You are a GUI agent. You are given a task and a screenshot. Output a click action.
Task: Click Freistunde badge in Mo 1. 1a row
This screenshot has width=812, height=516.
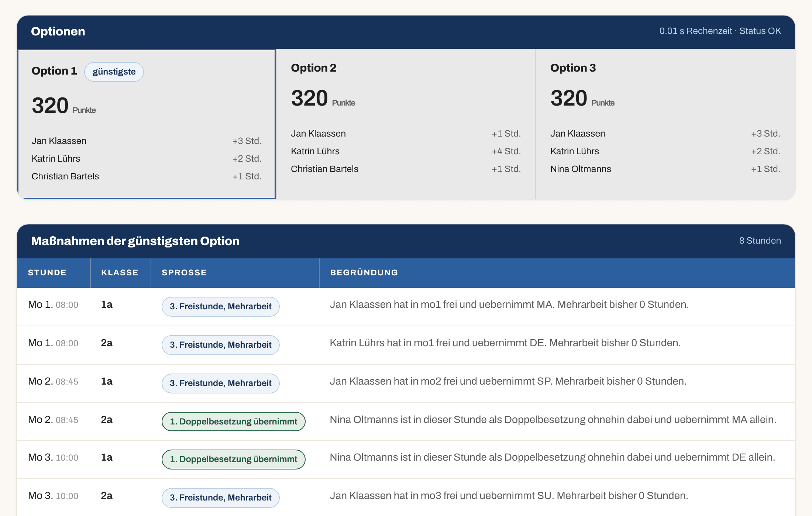coord(221,306)
